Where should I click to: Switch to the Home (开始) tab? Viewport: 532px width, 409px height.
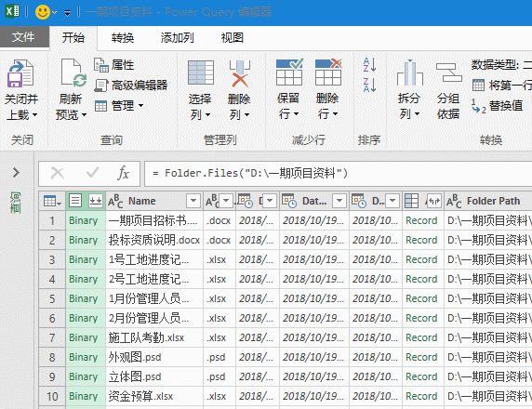point(73,37)
